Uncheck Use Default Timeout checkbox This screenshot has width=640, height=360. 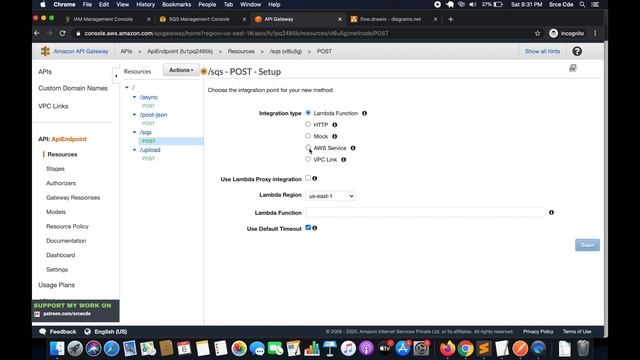(x=308, y=228)
